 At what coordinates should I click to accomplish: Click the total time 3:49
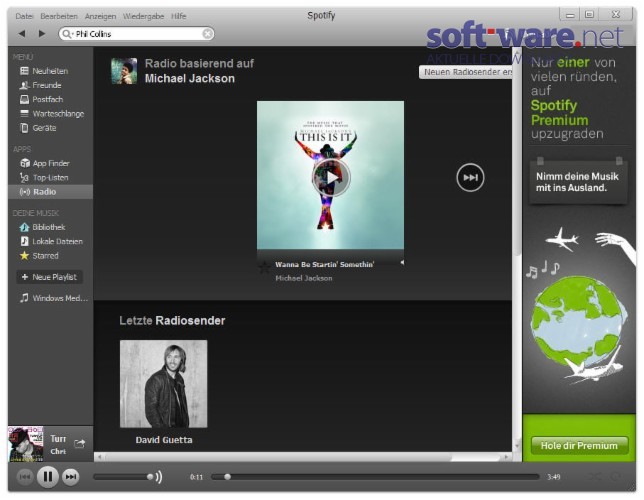(x=554, y=477)
